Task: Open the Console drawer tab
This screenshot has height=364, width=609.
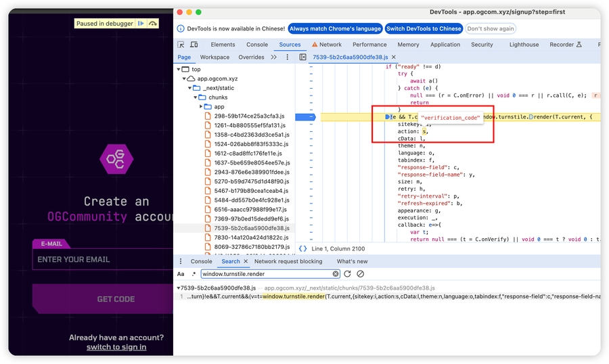Action: tap(201, 261)
